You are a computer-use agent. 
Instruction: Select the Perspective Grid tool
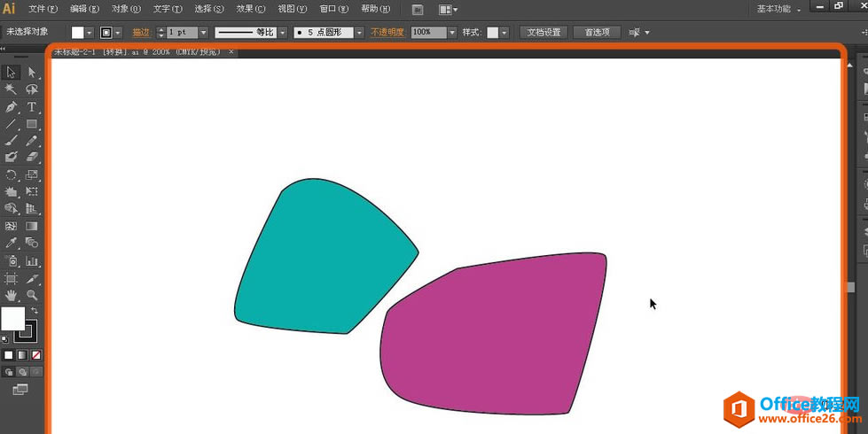pyautogui.click(x=32, y=208)
